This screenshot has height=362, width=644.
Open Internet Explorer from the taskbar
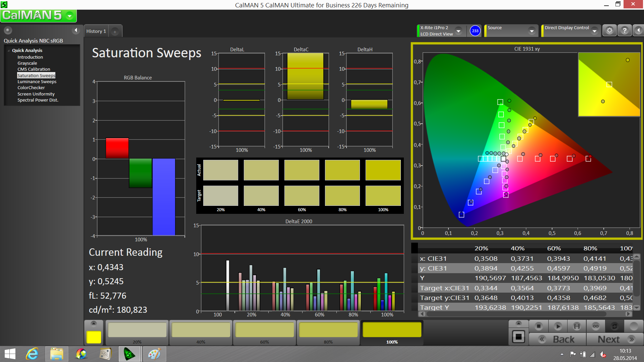[x=32, y=354]
